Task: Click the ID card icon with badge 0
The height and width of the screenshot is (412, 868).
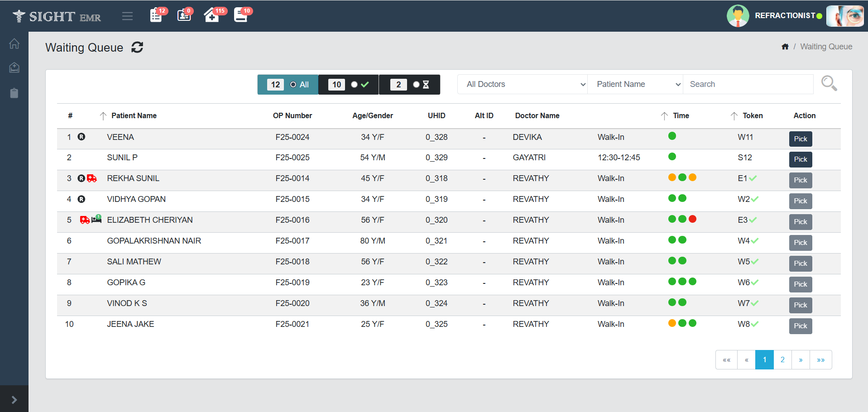Action: click(184, 15)
